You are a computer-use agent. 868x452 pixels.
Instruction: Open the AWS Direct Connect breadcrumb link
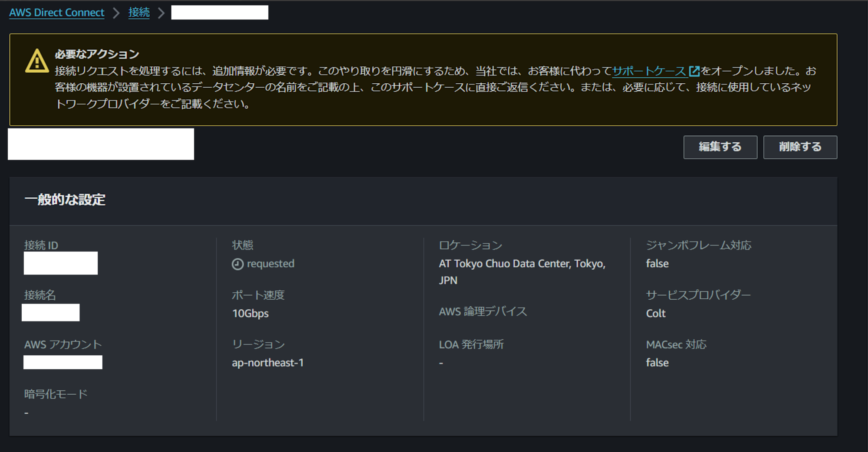click(57, 13)
